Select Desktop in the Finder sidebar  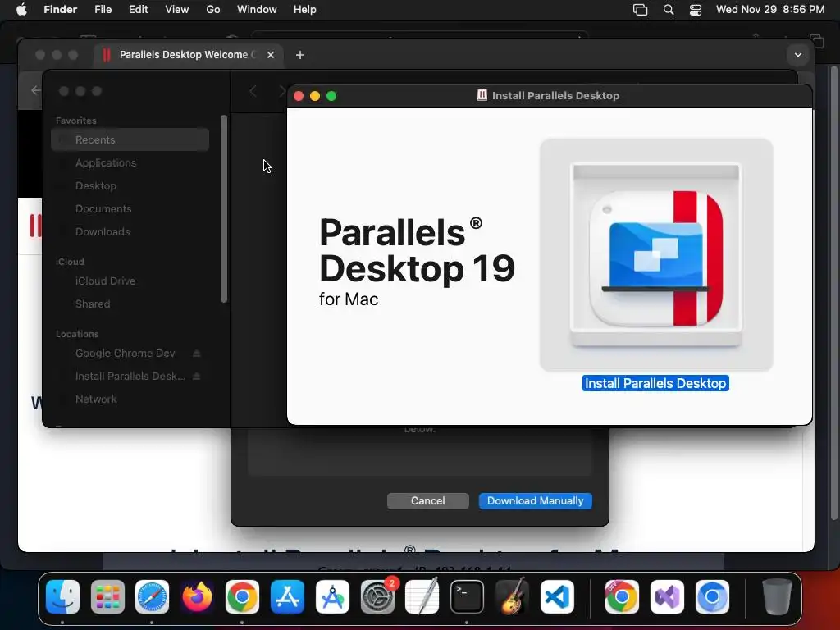[130, 186]
